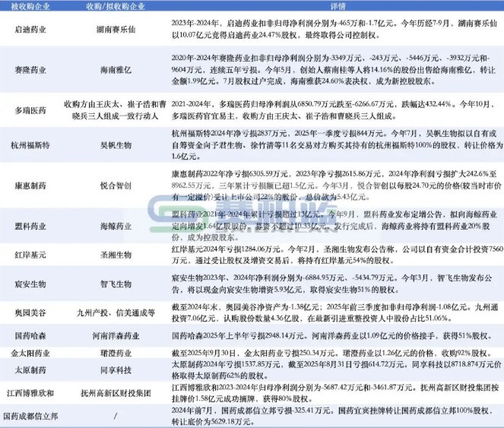Image resolution: width=504 pixels, height=428 pixels.
Task: Select the 昊帆生物 cell
Action: pos(116,145)
